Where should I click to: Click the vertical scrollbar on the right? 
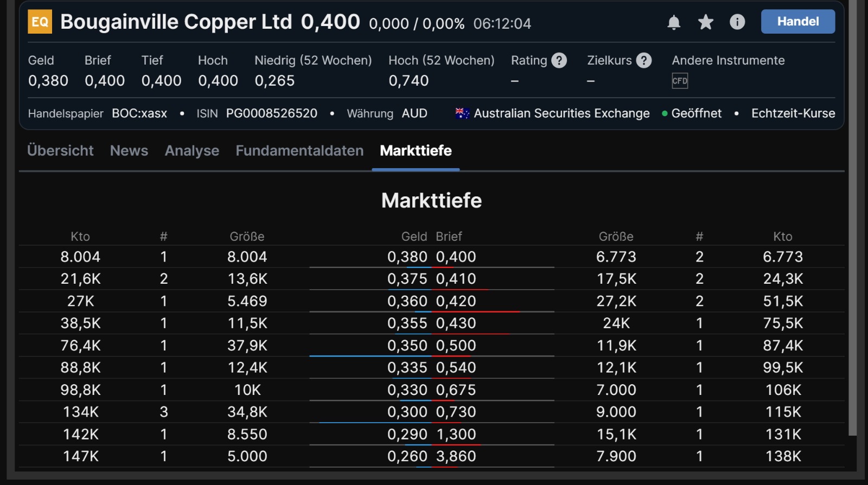pos(853,217)
